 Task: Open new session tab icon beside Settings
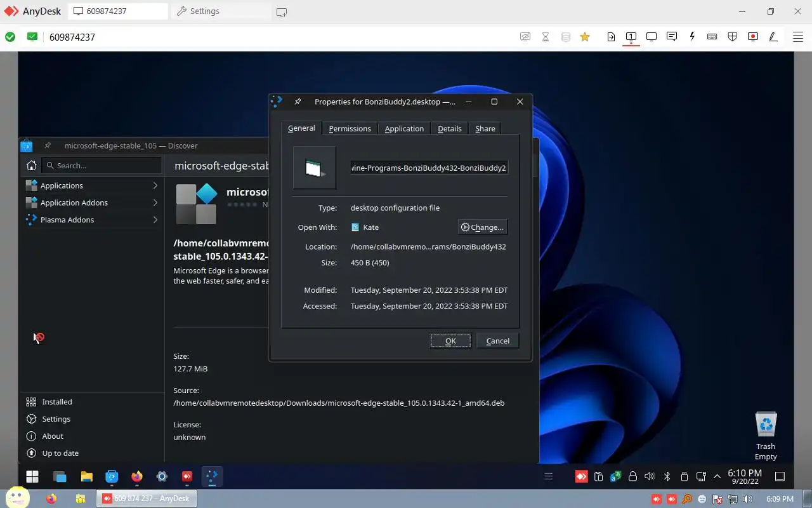tap(282, 11)
